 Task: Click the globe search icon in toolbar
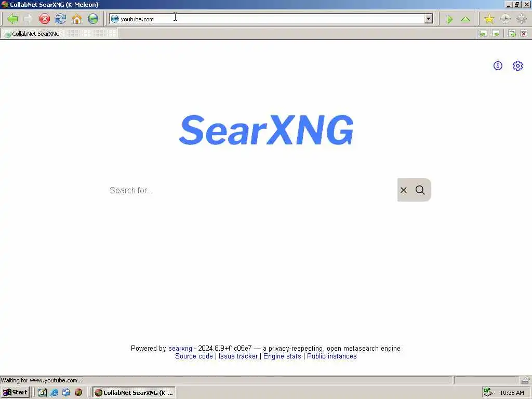[93, 19]
